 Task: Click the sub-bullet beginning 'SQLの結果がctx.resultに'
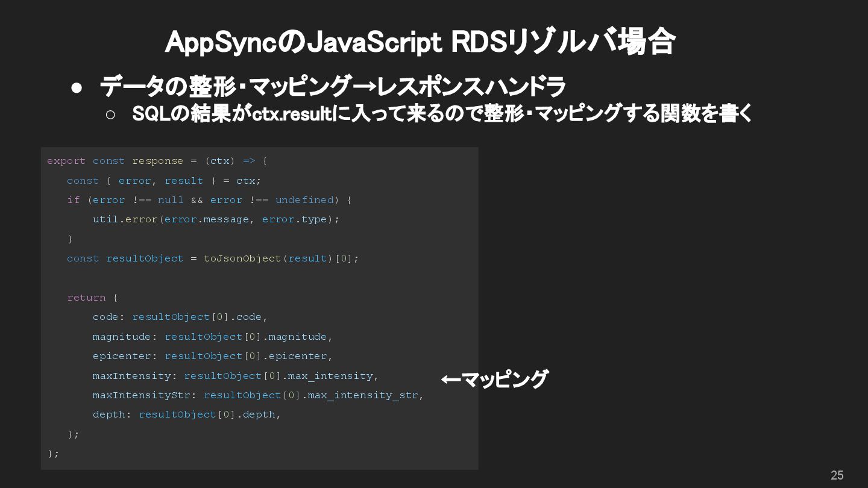click(x=443, y=113)
